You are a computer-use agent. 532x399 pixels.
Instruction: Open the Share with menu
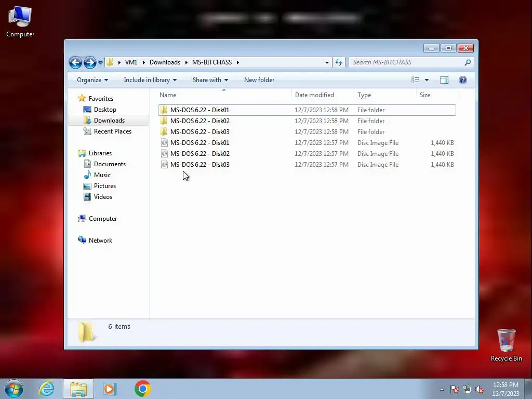(x=210, y=80)
